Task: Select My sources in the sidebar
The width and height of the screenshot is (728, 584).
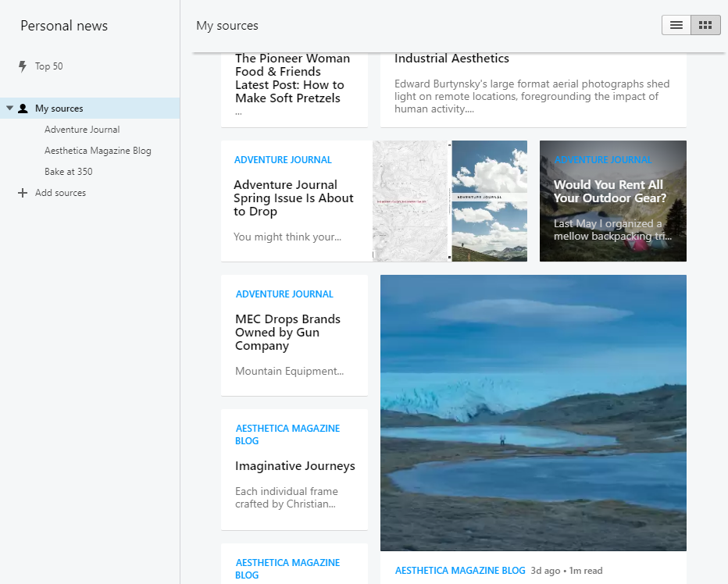Action: tap(59, 109)
